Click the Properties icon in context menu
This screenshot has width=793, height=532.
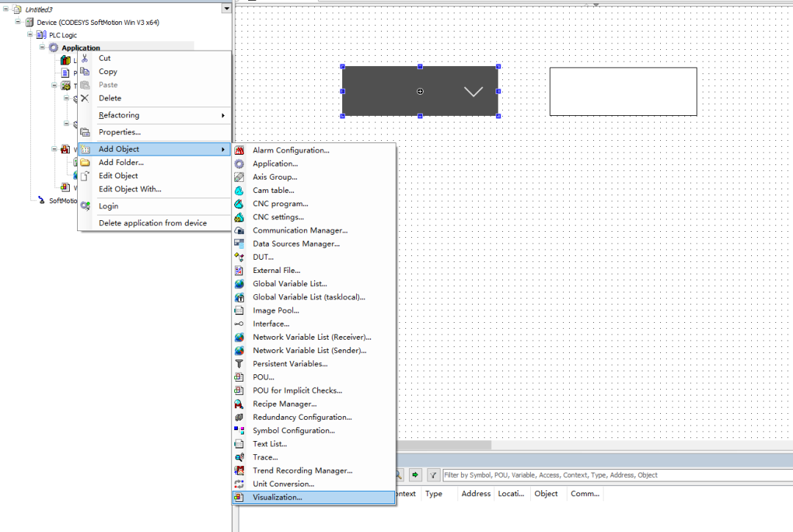tap(85, 132)
